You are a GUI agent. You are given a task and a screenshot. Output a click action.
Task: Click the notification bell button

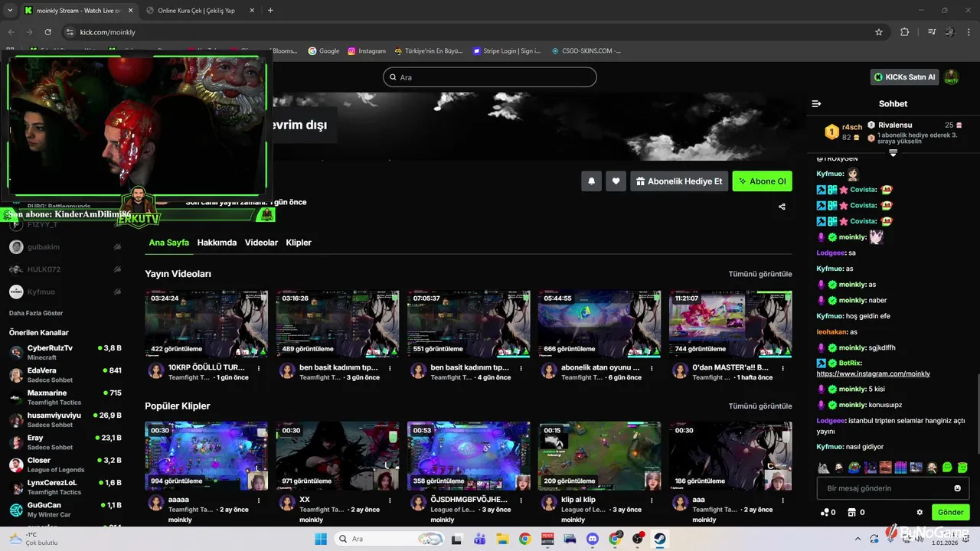click(x=591, y=181)
